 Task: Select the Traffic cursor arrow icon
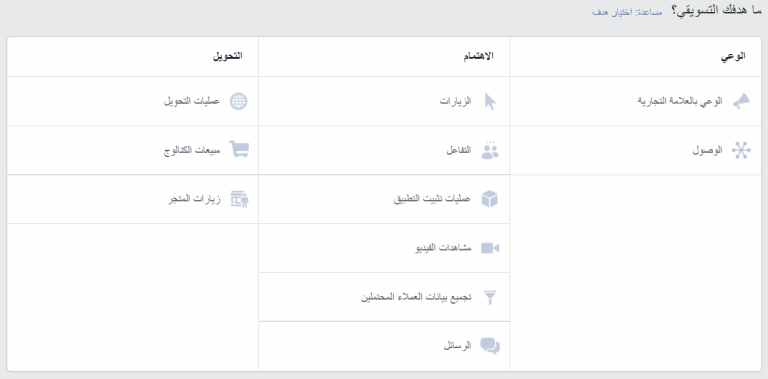click(x=490, y=101)
